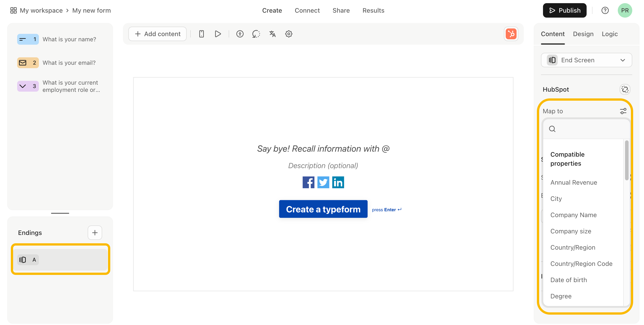Choose Company size property

coord(571,231)
